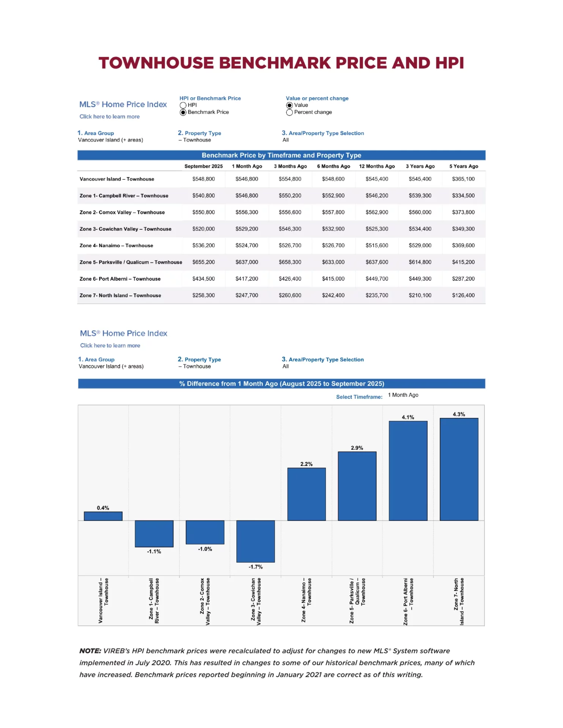Open Property Type selector above the bar chart
The image size is (563, 728).
197,366
